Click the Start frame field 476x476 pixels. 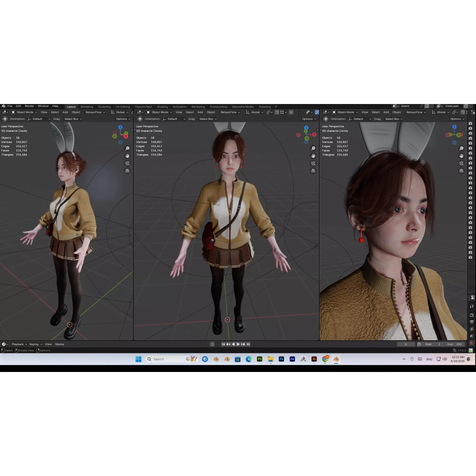click(x=433, y=344)
